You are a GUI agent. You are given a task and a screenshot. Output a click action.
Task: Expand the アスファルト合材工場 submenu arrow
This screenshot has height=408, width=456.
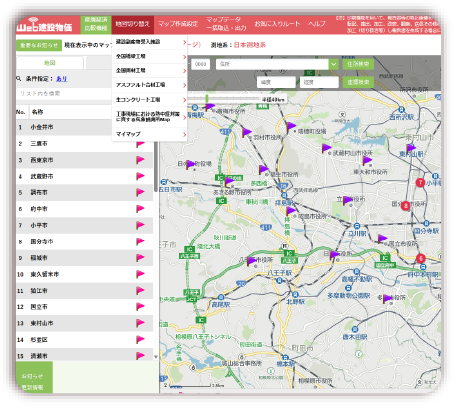coord(184,85)
